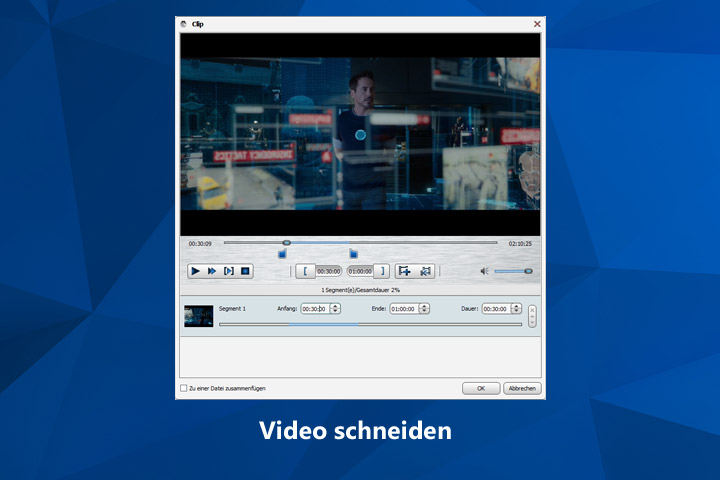Stop video playback with the square button
Screen dimensions: 720x480
tap(245, 271)
